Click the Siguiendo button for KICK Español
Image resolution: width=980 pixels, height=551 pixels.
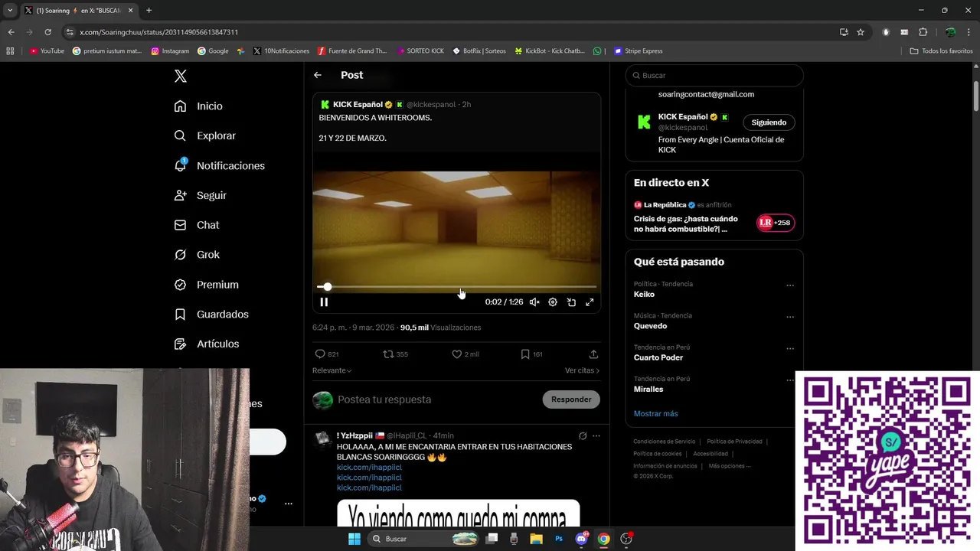coord(769,122)
